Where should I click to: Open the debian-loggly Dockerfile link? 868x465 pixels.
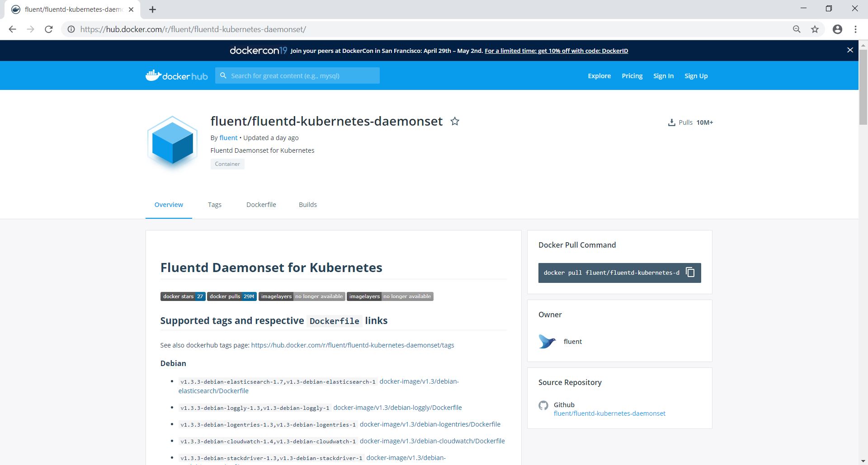(398, 408)
